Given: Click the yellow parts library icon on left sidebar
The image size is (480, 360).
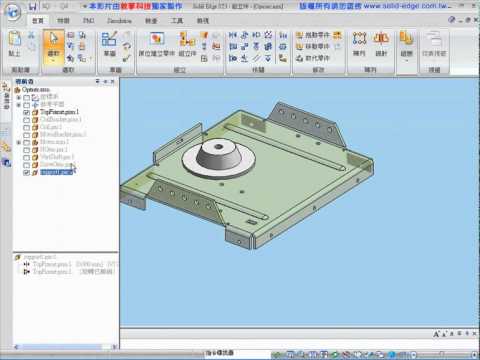Looking at the screenshot, I should (x=6, y=147).
